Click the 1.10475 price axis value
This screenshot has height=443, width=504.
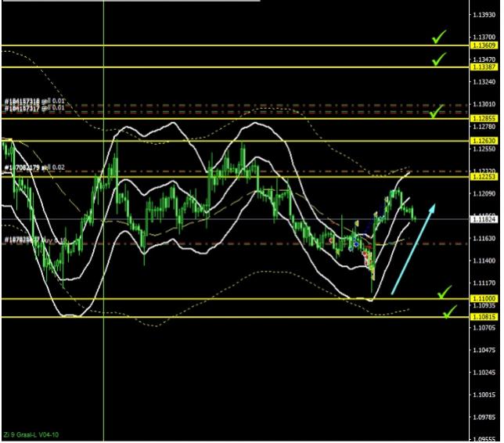[x=484, y=350]
